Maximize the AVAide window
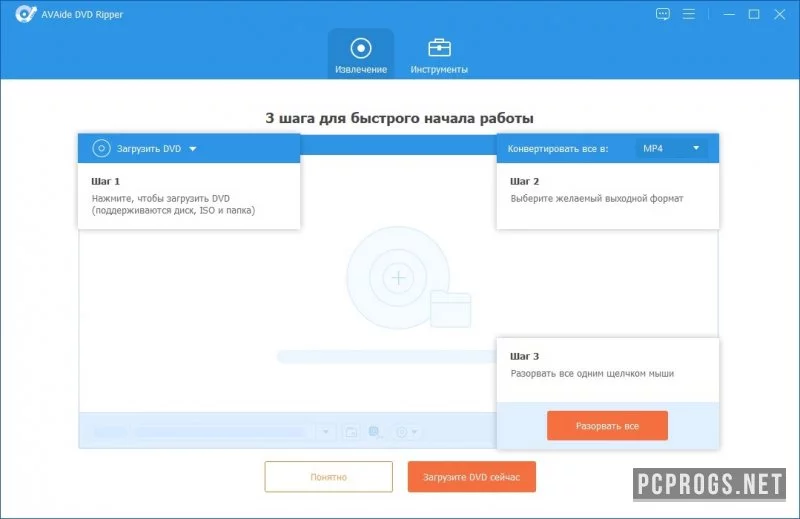 (x=754, y=14)
